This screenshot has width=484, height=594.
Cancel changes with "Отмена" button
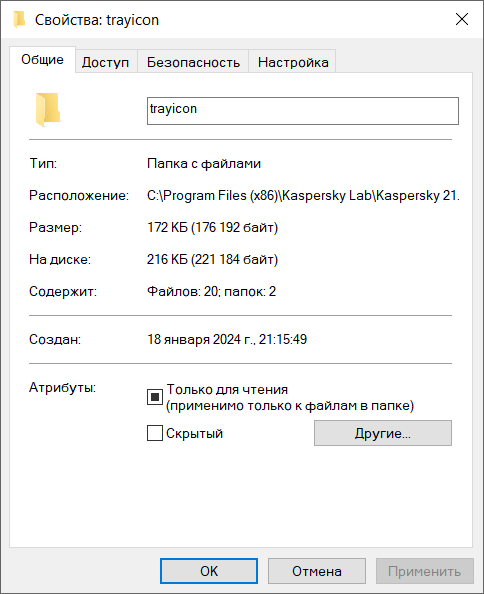tap(317, 571)
